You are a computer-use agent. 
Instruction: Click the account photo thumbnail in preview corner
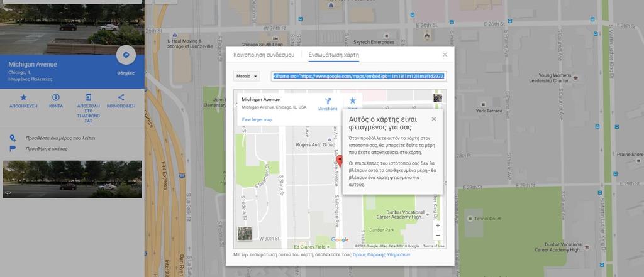coord(438,98)
